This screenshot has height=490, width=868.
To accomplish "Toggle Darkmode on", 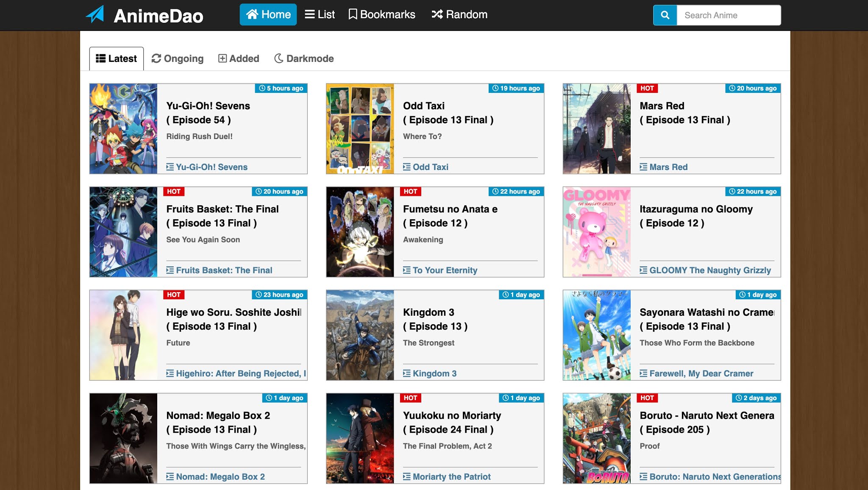I will pos(304,58).
